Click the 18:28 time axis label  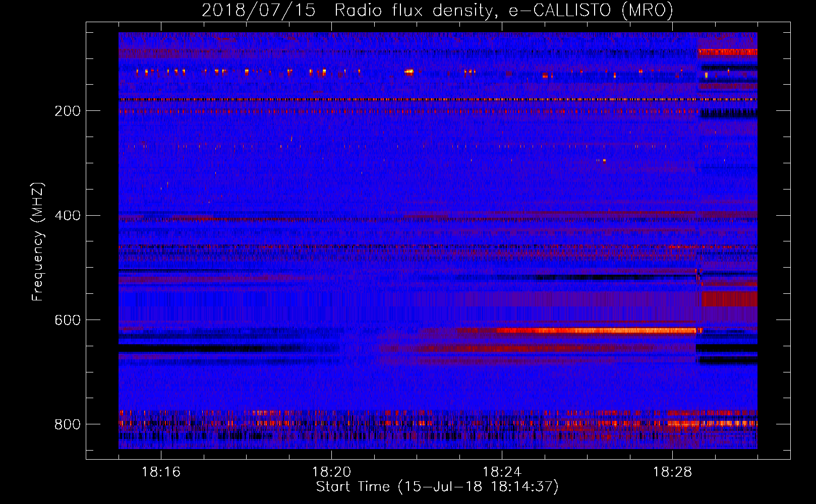coord(672,472)
